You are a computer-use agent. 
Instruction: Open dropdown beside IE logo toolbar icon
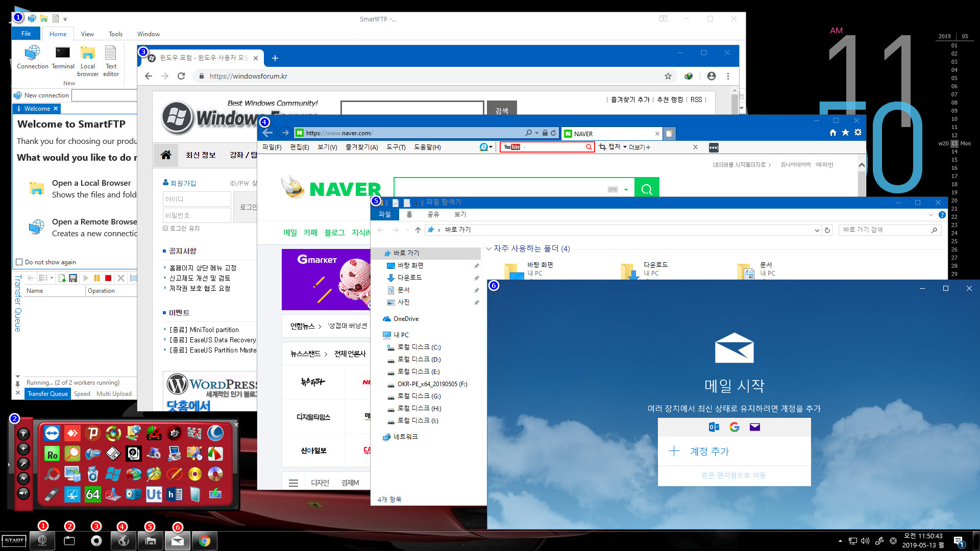coord(491,147)
